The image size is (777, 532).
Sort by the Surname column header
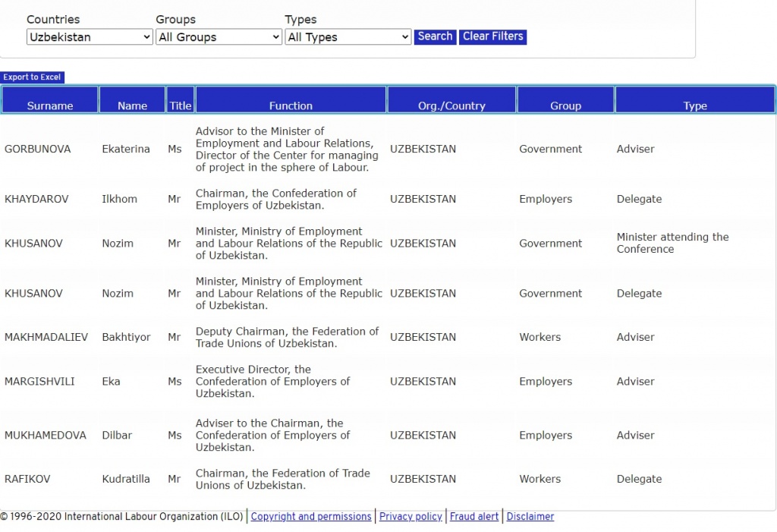tap(50, 105)
